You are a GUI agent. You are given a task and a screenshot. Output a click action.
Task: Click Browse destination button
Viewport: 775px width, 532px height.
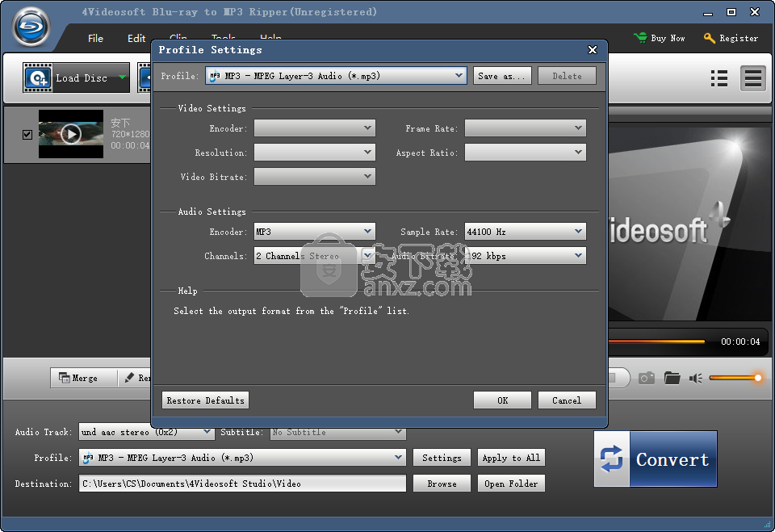[442, 484]
